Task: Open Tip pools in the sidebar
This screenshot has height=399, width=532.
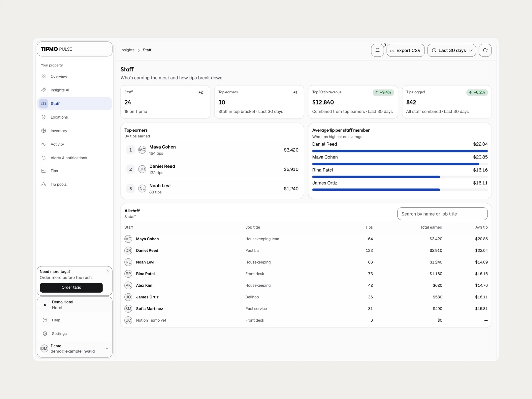Action: click(75, 185)
